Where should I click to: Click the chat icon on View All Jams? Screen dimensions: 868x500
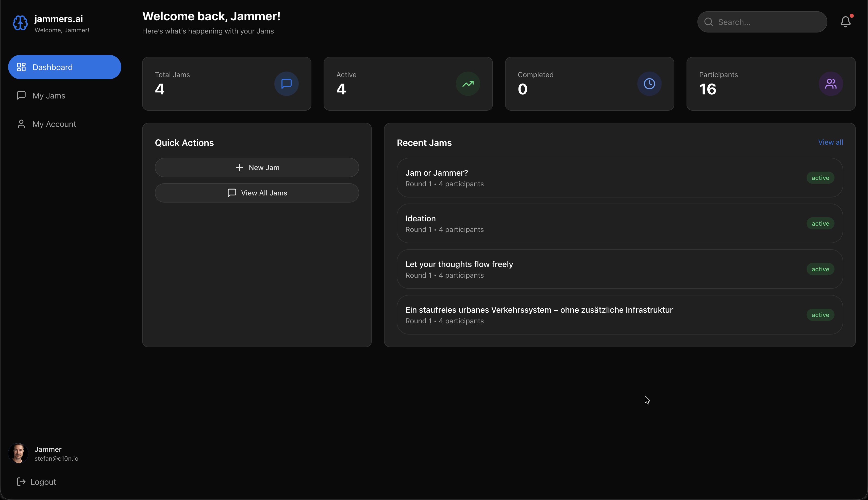click(x=232, y=193)
